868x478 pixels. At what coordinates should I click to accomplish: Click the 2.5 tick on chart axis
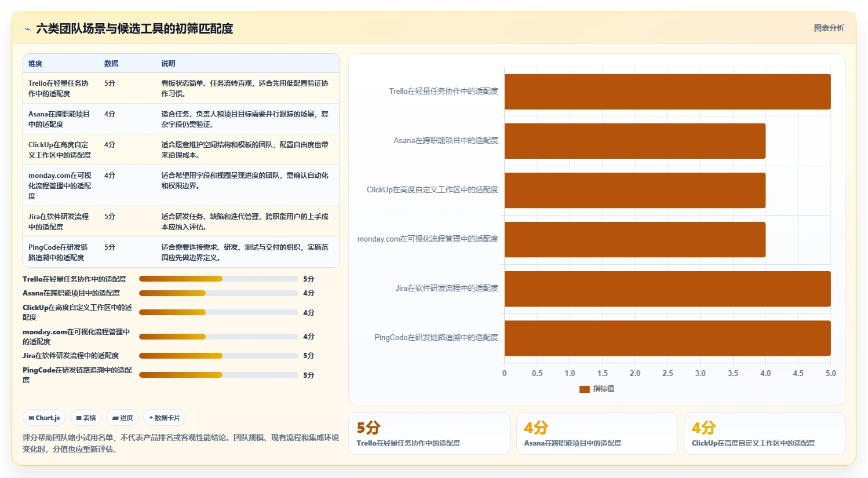pyautogui.click(x=668, y=374)
